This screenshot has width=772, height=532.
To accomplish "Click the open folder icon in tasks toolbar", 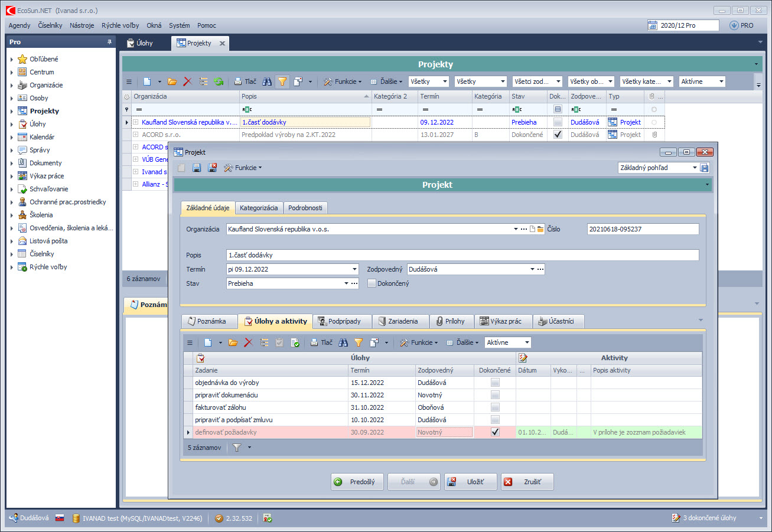I will point(233,342).
